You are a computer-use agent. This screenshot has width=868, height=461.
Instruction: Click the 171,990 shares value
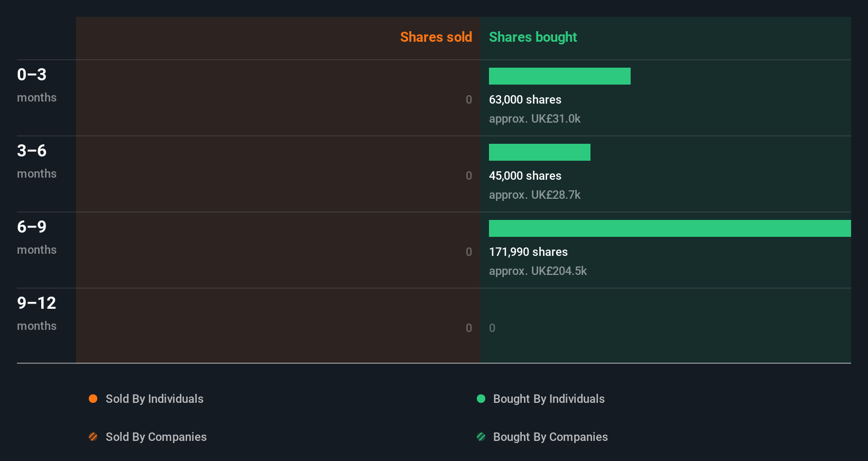click(528, 252)
